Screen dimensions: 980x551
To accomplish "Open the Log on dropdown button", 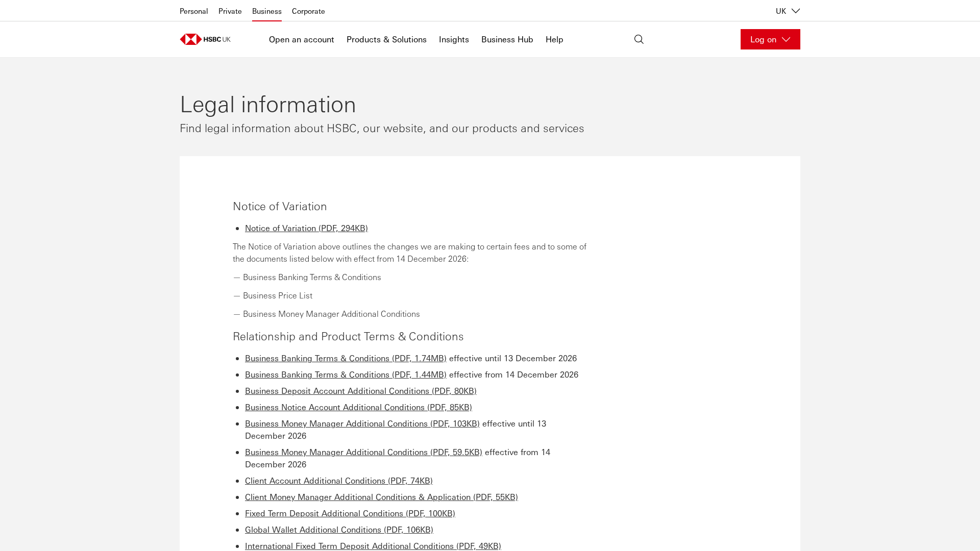I will [x=770, y=39].
